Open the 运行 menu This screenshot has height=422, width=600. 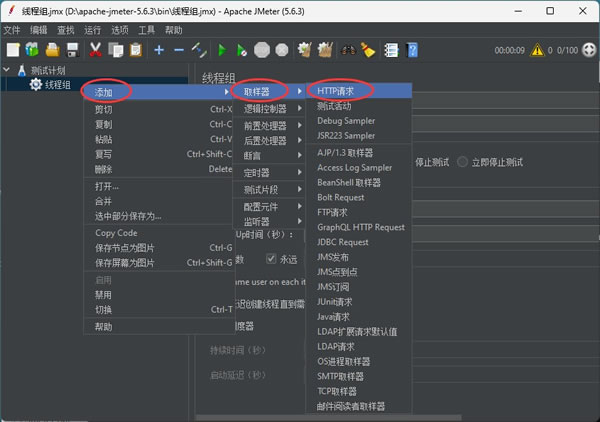coord(93,30)
